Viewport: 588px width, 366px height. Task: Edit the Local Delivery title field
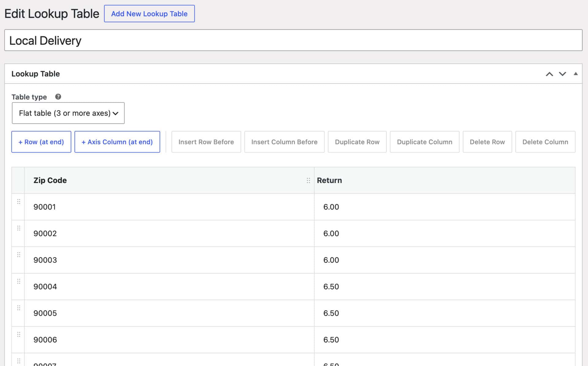pyautogui.click(x=293, y=40)
